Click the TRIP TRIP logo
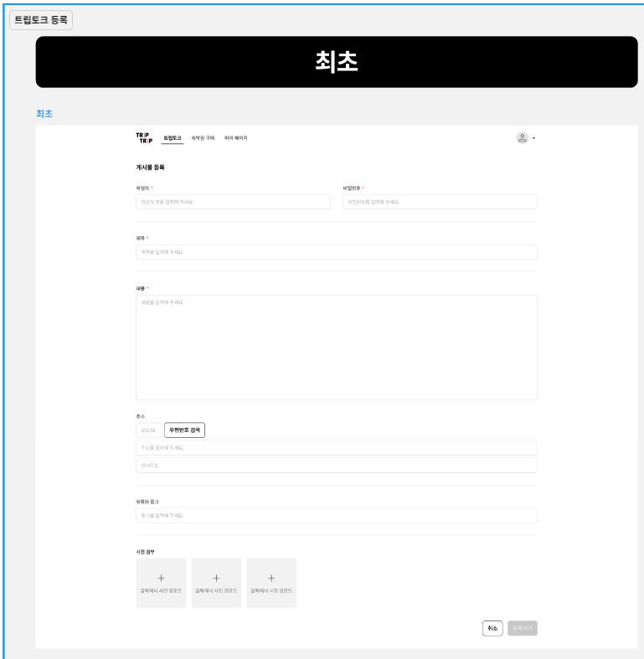Viewport: 644px width, 659px height. (x=144, y=138)
